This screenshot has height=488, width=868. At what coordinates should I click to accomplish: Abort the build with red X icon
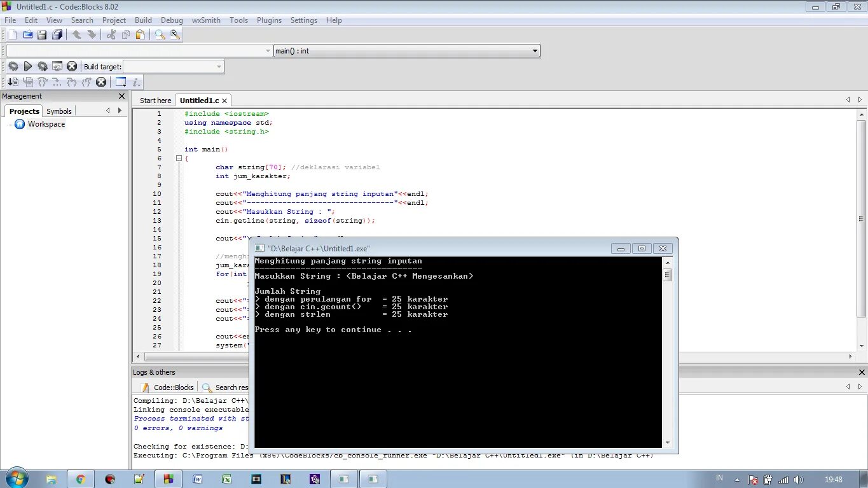coord(72,66)
